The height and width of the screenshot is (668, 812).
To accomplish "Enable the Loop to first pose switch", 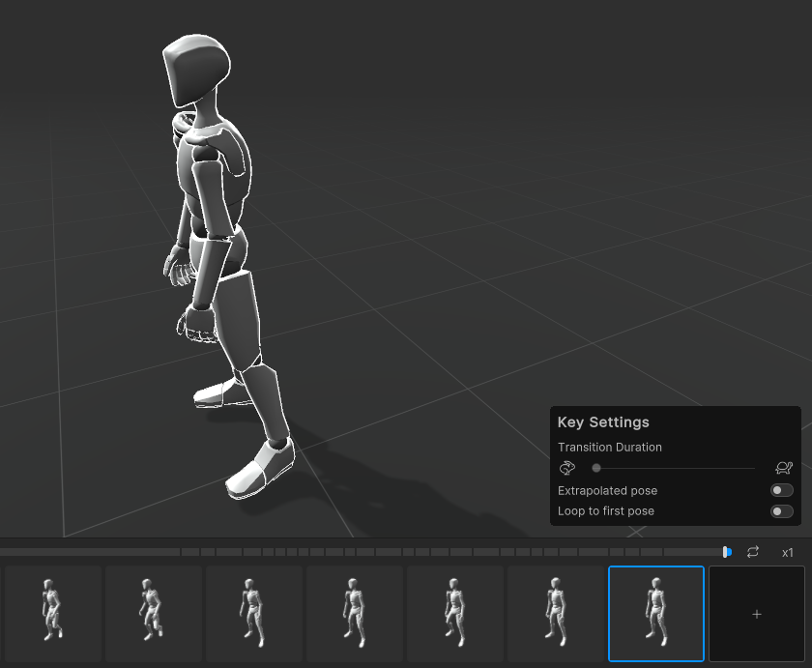I will [x=781, y=511].
